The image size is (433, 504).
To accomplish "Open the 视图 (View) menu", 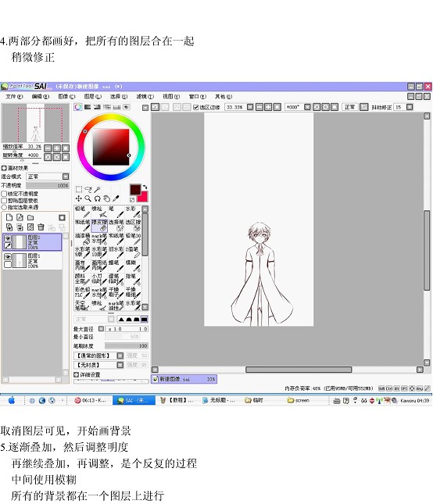I will pyautogui.click(x=171, y=96).
